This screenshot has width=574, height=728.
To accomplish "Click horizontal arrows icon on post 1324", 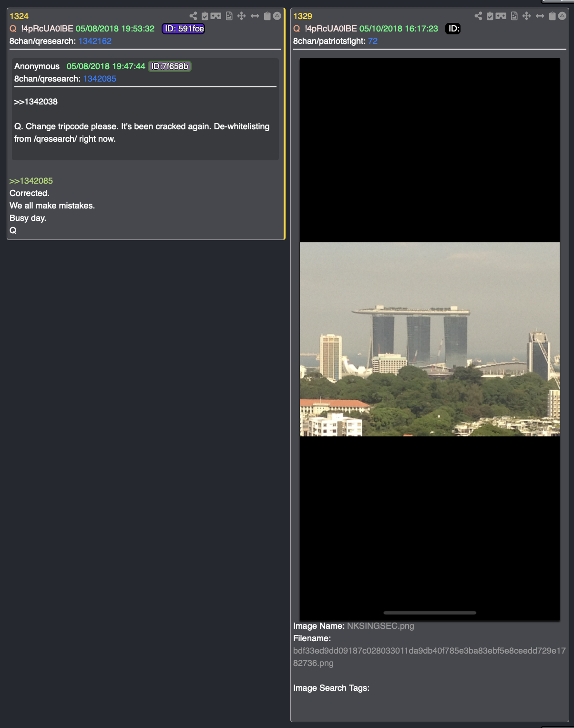I will point(255,16).
